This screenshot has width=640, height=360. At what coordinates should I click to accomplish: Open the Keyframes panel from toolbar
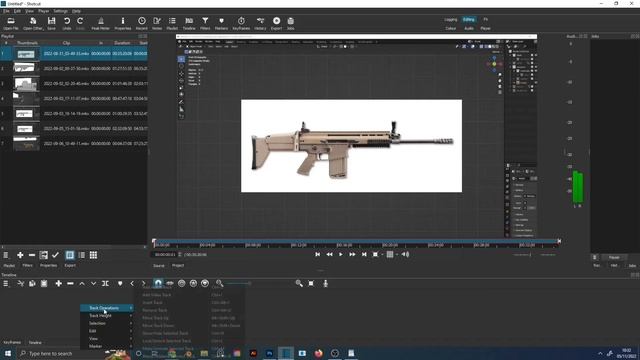(241, 23)
